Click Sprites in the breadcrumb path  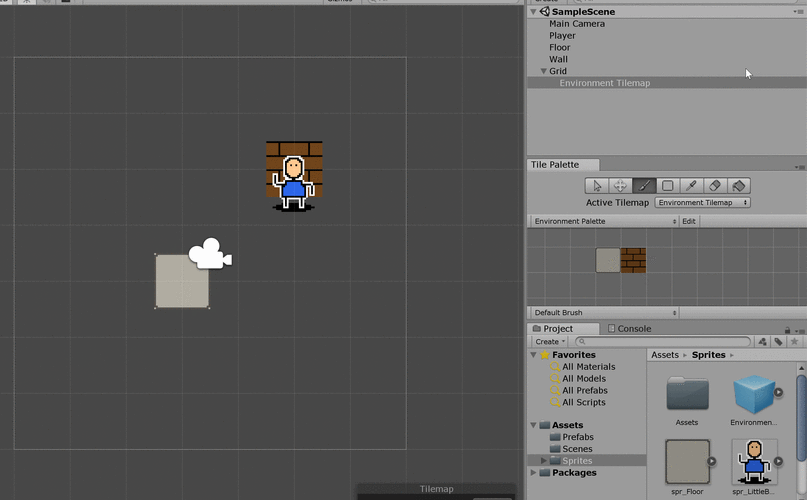pyautogui.click(x=708, y=355)
